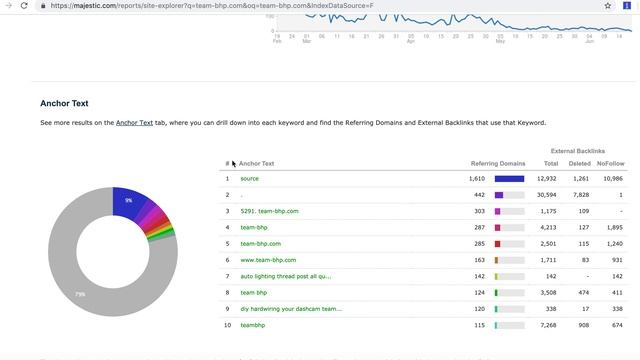The width and height of the screenshot is (640, 360).
Task: Open the Anchor Text tab link
Action: [134, 122]
